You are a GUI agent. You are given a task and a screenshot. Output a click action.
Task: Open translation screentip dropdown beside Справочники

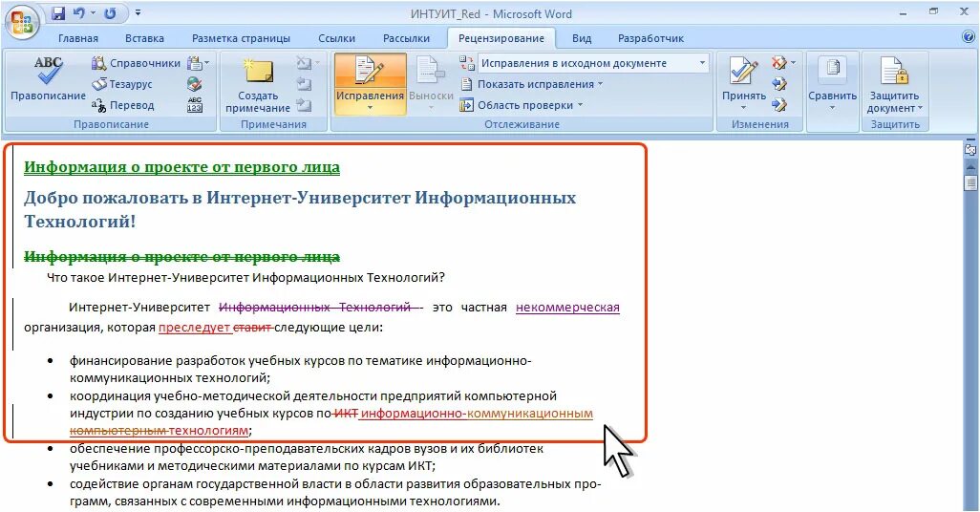pyautogui.click(x=198, y=63)
